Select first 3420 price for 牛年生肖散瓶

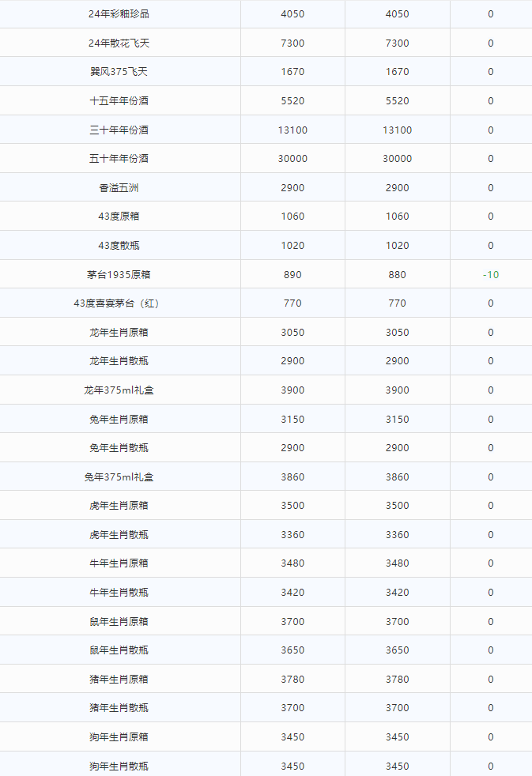pyautogui.click(x=292, y=593)
